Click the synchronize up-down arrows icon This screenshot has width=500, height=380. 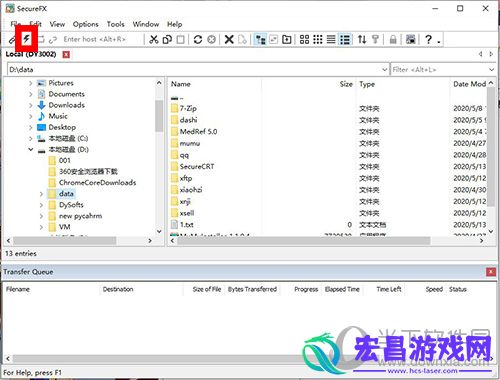pos(362,39)
